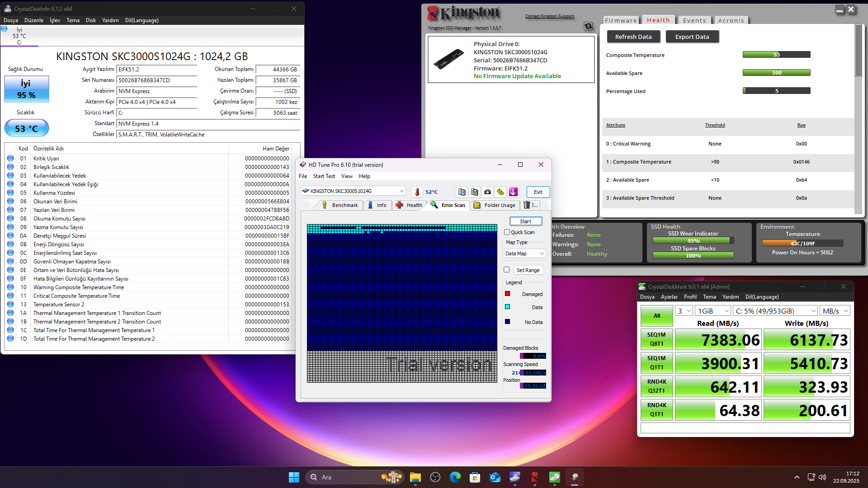Tick the checkbox beside Set Range
The height and width of the screenshot is (488, 868).
(507, 270)
